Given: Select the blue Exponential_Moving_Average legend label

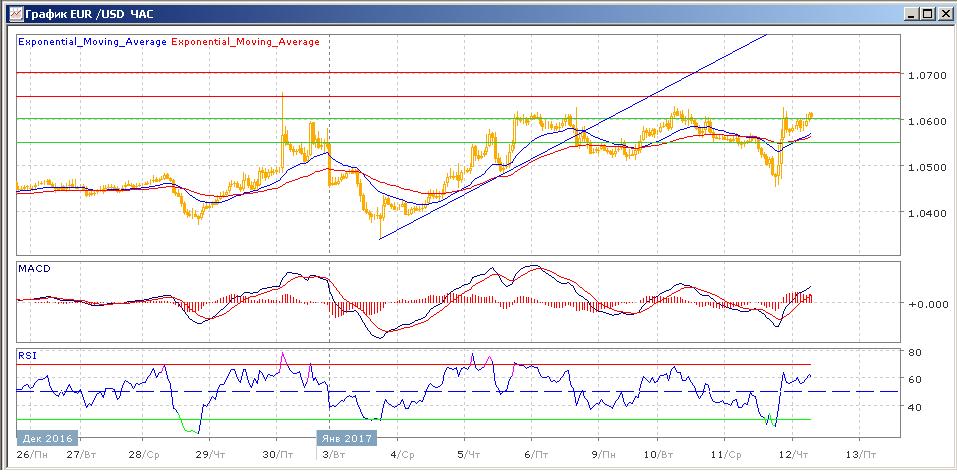Looking at the screenshot, I should (93, 42).
